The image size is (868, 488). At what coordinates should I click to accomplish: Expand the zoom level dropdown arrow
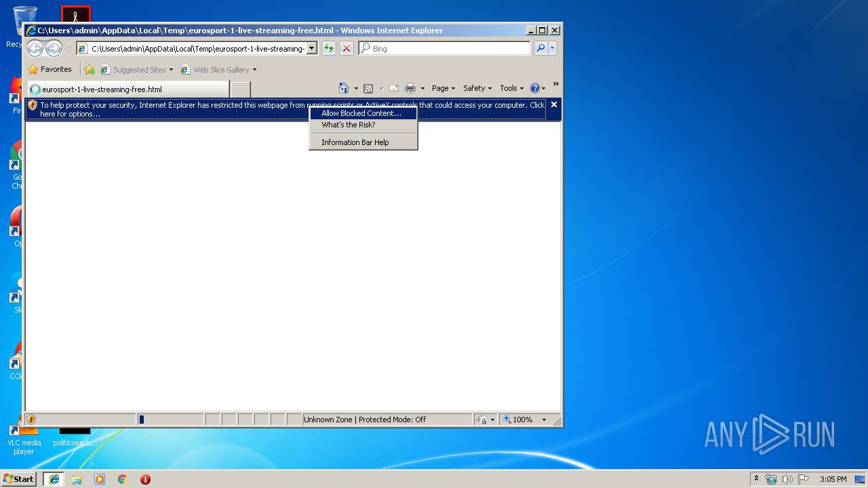tap(544, 420)
